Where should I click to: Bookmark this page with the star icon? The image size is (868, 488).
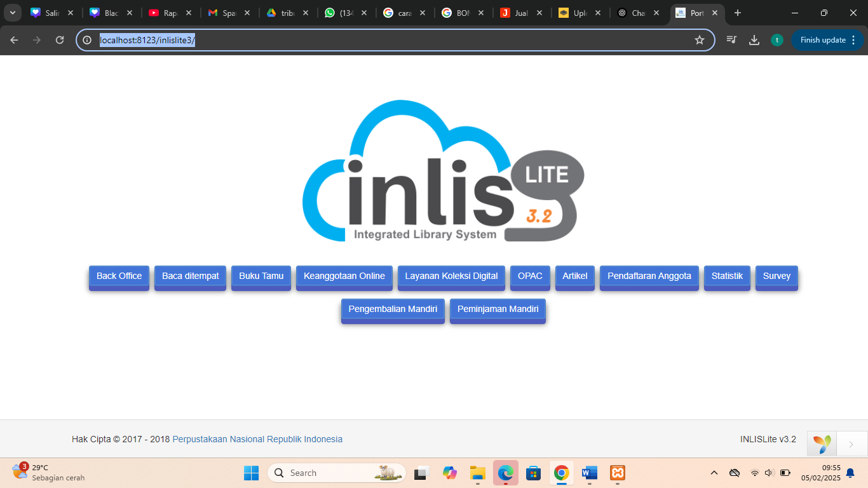[x=700, y=40]
